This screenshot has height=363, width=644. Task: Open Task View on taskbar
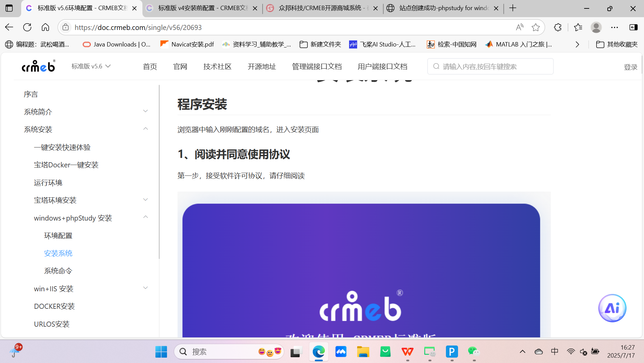click(296, 352)
